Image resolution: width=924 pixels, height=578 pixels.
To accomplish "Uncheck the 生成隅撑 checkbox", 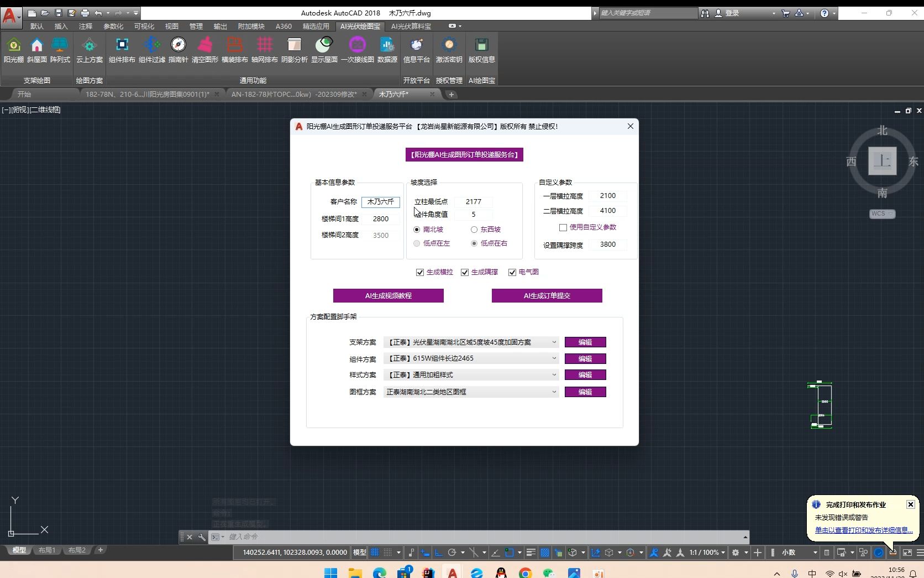I will click(465, 272).
